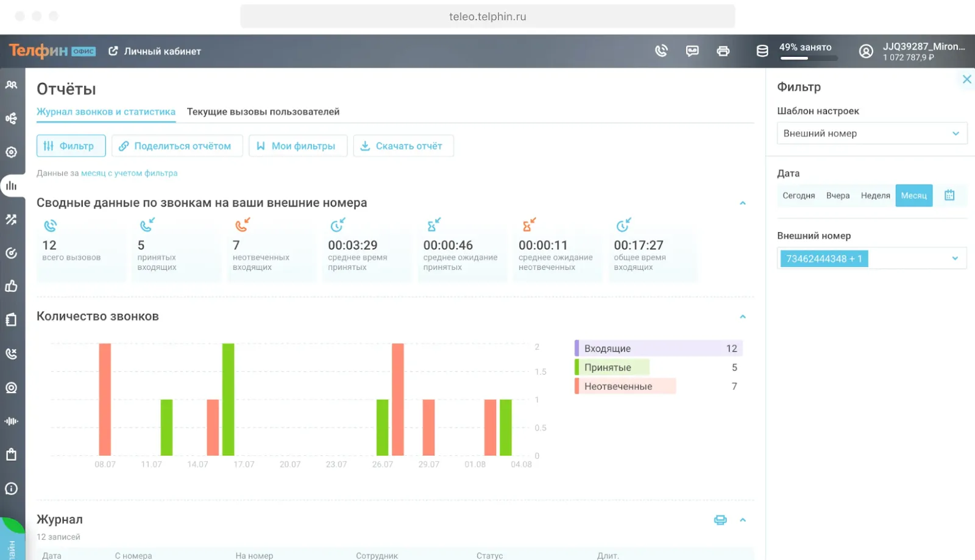The height and width of the screenshot is (560, 975).
Task: Open the settings gear in left sidebar
Action: tap(12, 152)
